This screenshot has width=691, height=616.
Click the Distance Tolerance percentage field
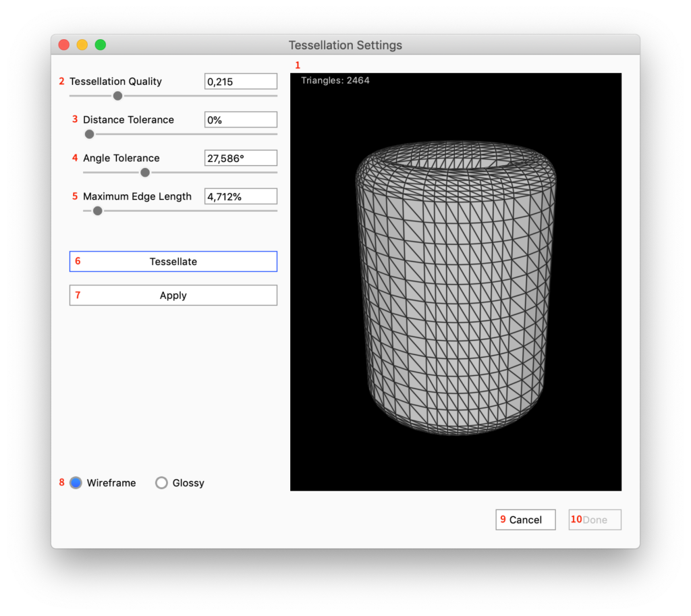coord(240,120)
